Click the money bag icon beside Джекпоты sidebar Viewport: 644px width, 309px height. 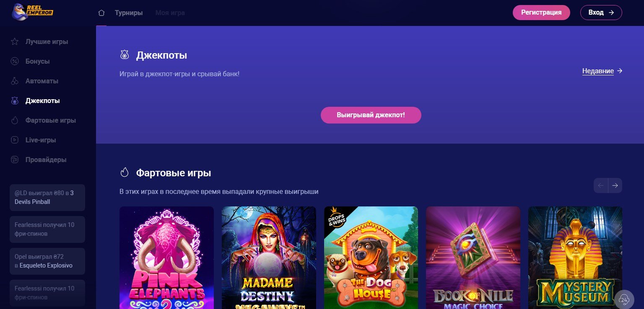coord(15,101)
